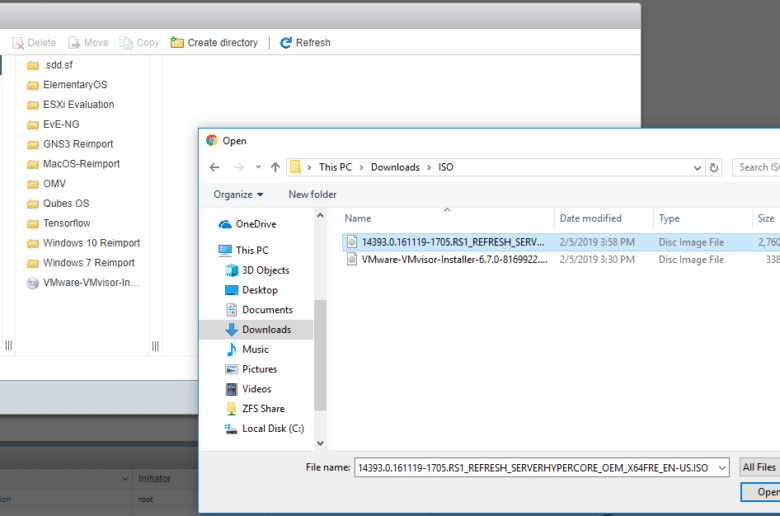Click the Open button in the dialog
The image size is (780, 516).
[x=761, y=492]
